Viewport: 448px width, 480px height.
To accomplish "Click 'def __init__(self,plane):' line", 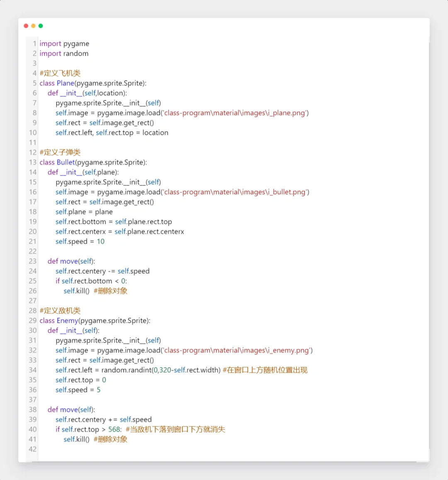I will (83, 172).
